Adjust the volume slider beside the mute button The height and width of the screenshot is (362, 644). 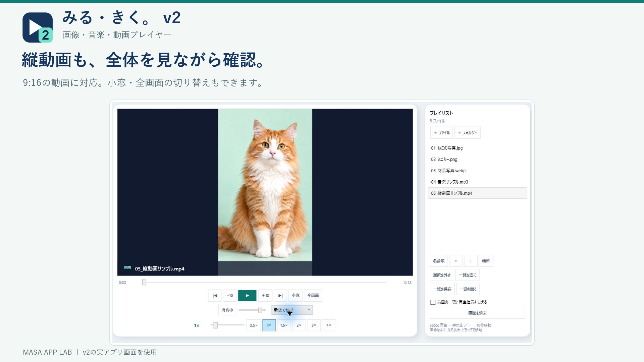point(252,310)
